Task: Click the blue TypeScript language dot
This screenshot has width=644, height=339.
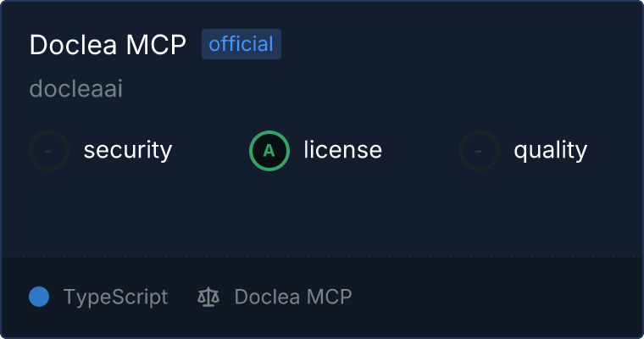Action: pos(39,297)
